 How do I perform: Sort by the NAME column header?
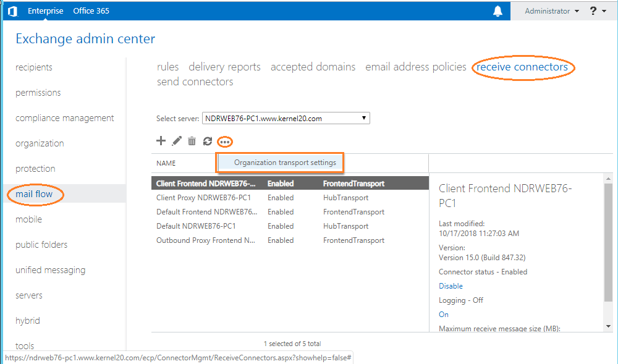tap(166, 163)
